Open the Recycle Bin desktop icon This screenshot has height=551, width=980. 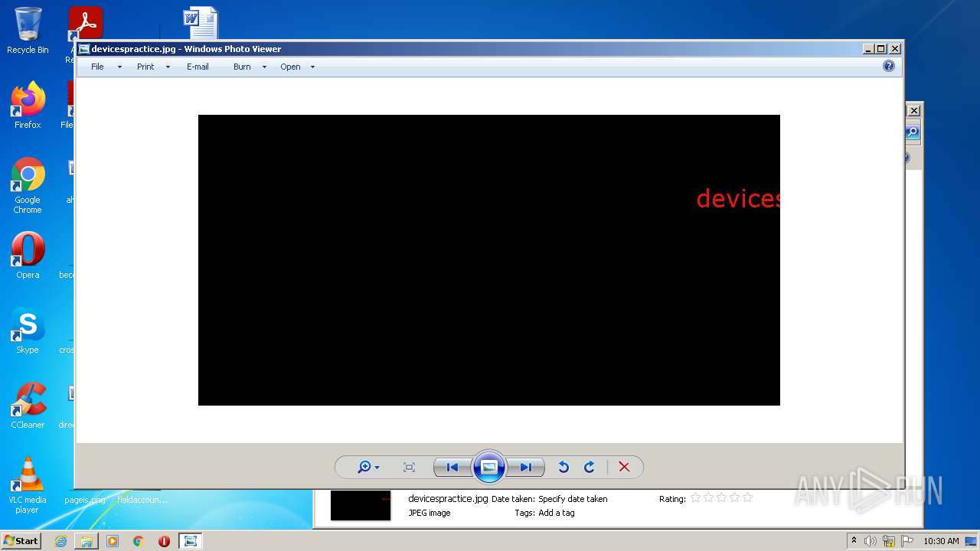pyautogui.click(x=28, y=31)
